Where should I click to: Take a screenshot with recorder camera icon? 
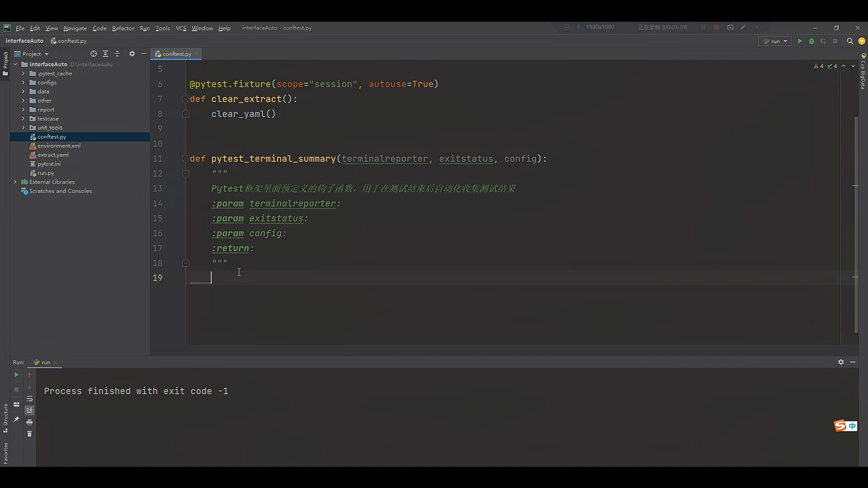coord(730,28)
